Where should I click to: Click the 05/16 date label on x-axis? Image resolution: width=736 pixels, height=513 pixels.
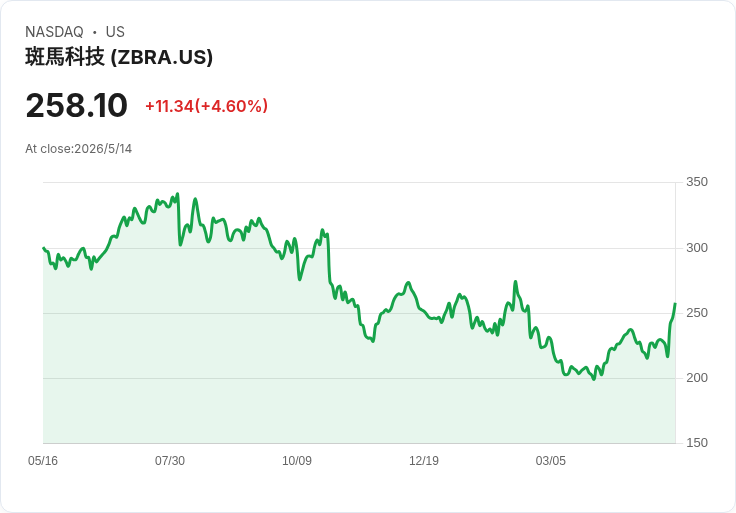(x=43, y=460)
